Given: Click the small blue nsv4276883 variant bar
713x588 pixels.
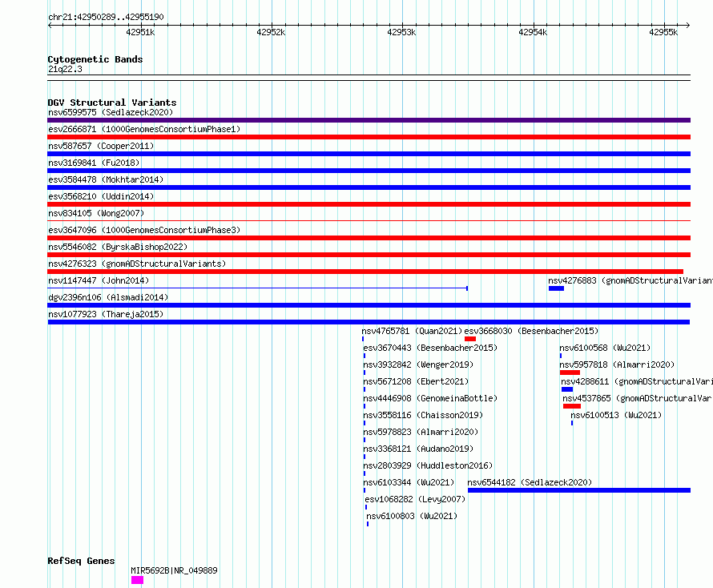Looking at the screenshot, I should 556,288.
